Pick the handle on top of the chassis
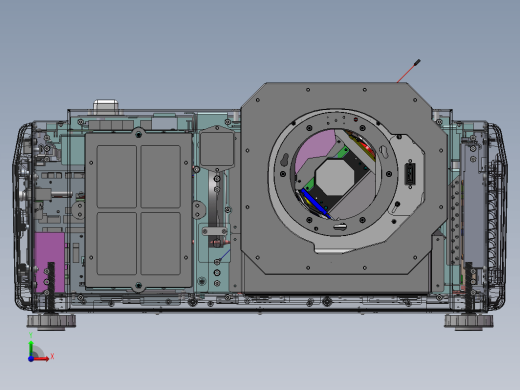 (x=106, y=106)
